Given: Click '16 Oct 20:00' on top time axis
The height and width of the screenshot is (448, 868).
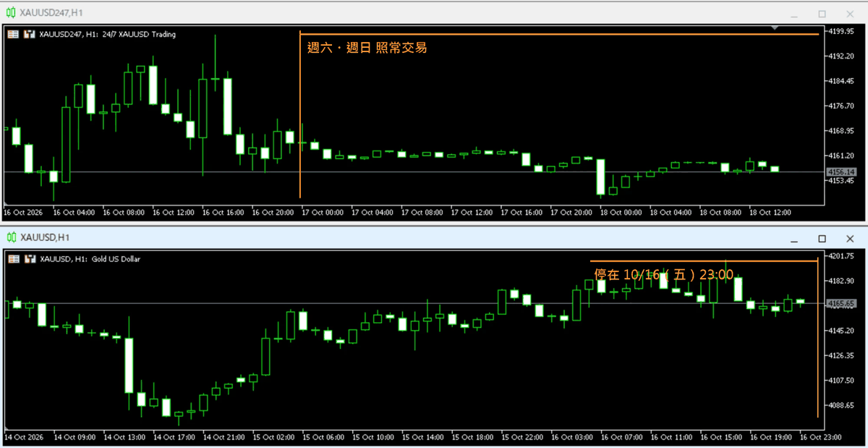Looking at the screenshot, I should pos(271,213).
